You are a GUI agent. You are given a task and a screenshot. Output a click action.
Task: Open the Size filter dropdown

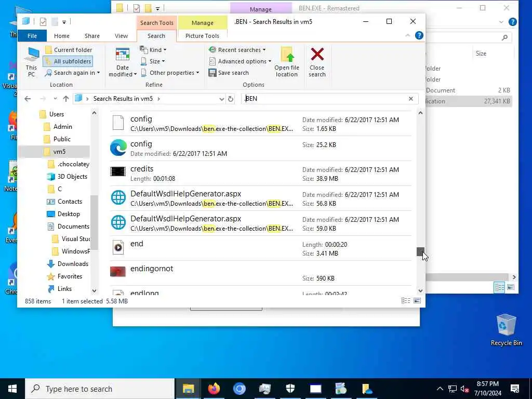coord(153,61)
